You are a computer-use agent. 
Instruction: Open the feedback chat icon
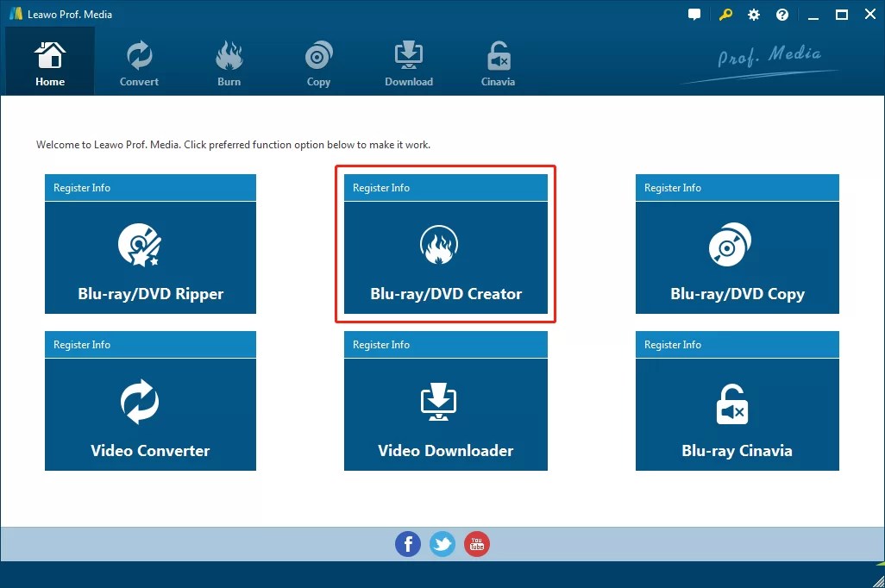pos(694,14)
